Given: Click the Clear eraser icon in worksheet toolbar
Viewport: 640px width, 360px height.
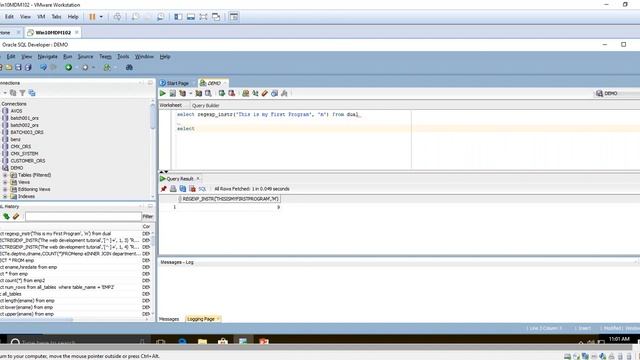Looking at the screenshot, I should pyautogui.click(x=265, y=93).
